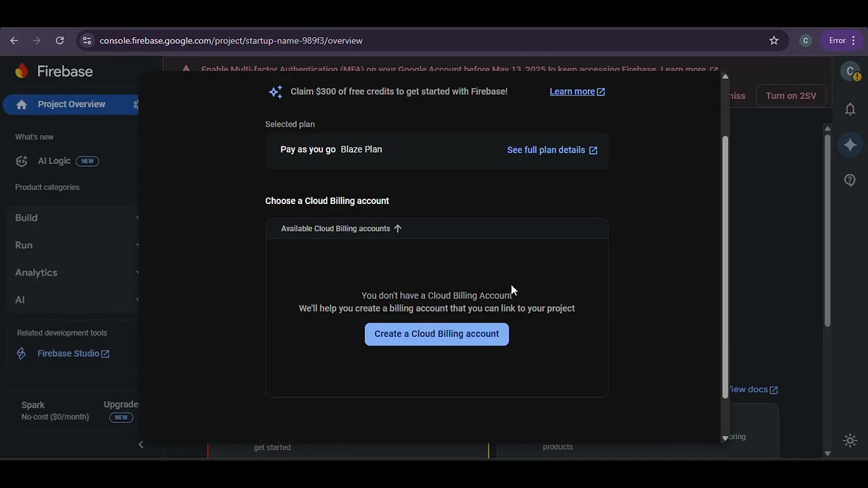
Task: Open Gemini sparkle assistant icon
Action: pos(850,144)
